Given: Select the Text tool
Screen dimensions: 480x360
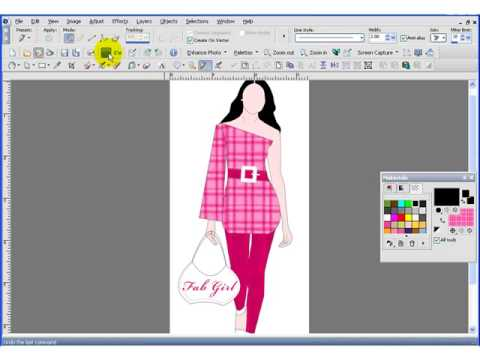Looking at the screenshot, I should coord(162,66).
